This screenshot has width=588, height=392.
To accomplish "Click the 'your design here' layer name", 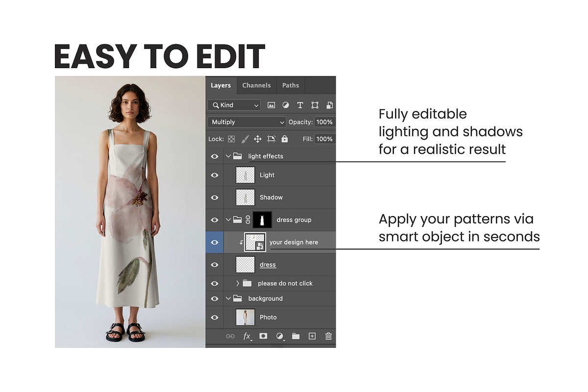I will click(294, 242).
